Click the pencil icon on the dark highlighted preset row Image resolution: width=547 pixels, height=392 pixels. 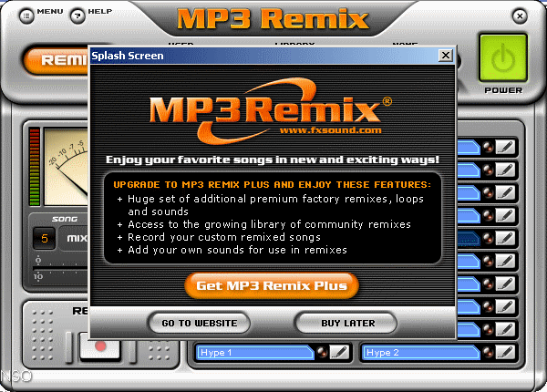[x=505, y=239]
